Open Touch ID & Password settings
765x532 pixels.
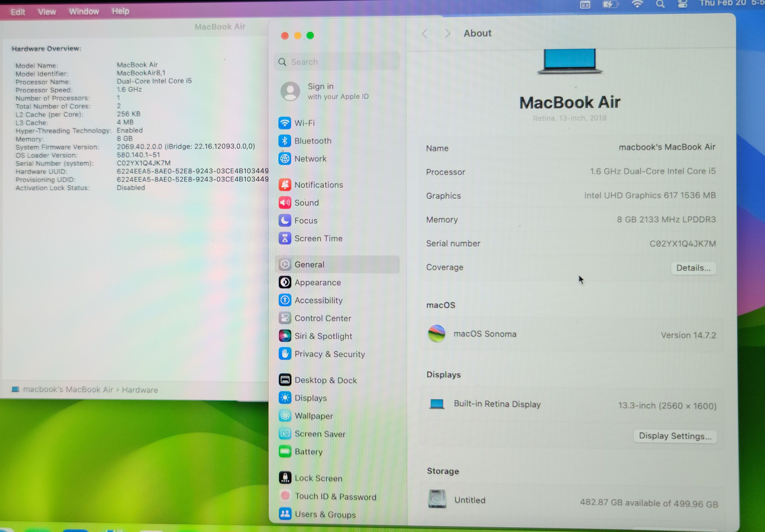click(335, 496)
